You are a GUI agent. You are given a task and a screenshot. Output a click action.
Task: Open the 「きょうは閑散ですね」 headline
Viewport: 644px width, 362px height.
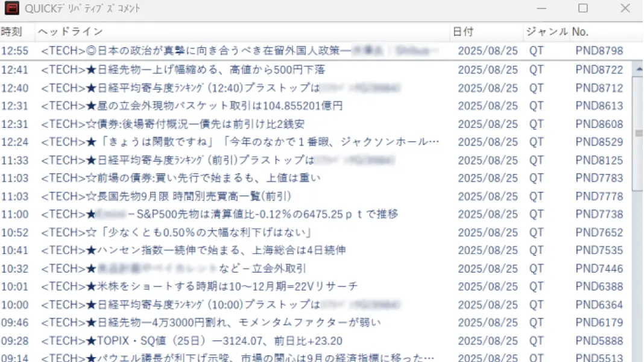point(240,142)
